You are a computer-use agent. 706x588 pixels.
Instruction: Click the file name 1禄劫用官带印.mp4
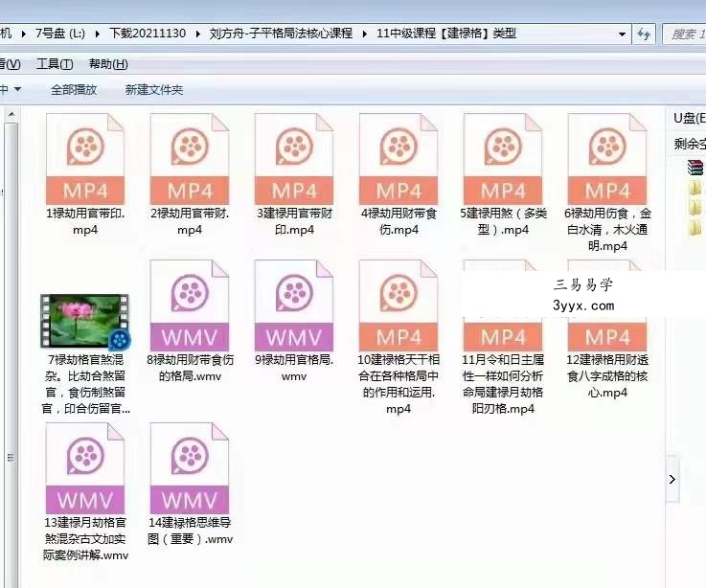click(x=85, y=221)
